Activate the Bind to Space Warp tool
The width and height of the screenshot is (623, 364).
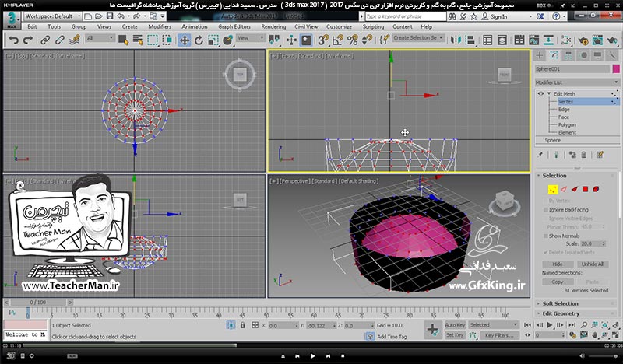74,40
